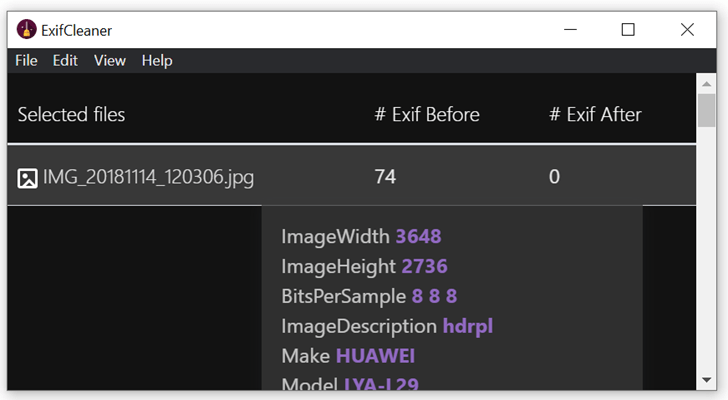Click the # Exif Before column header
728x400 pixels.
(427, 115)
